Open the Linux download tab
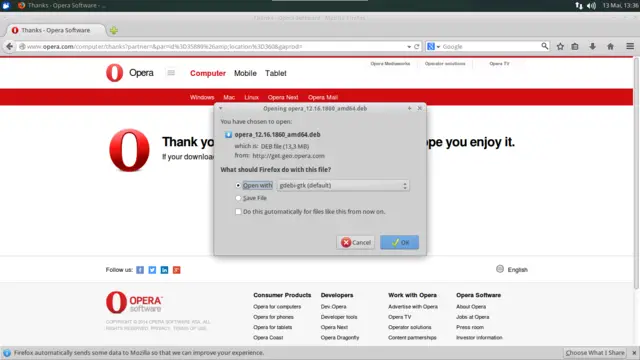Viewport: 640px width, 360px height. point(251,97)
